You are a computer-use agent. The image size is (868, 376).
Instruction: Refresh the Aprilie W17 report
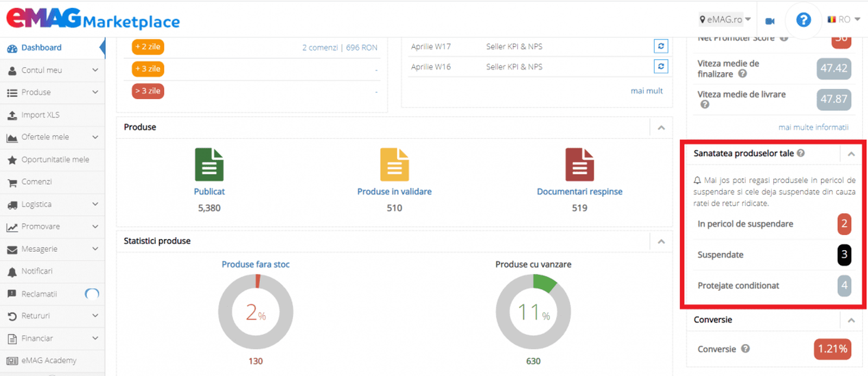click(x=661, y=47)
